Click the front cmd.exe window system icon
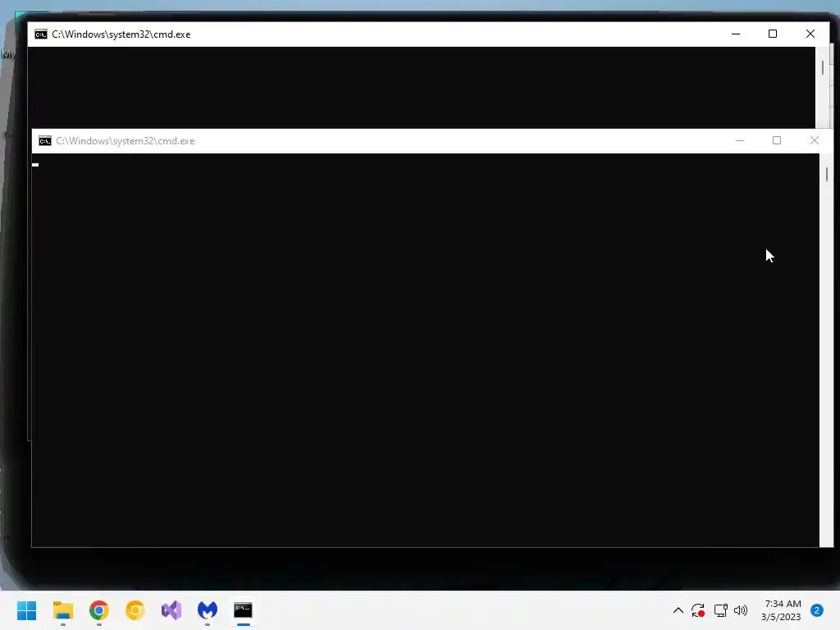The width and height of the screenshot is (840, 630). [x=45, y=141]
